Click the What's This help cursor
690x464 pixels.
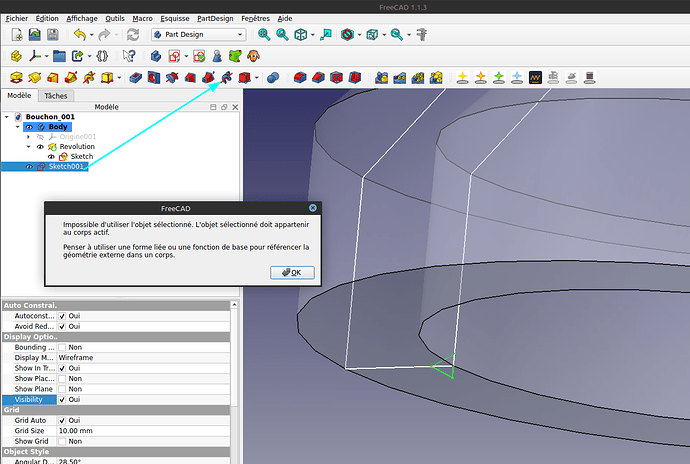[129, 56]
